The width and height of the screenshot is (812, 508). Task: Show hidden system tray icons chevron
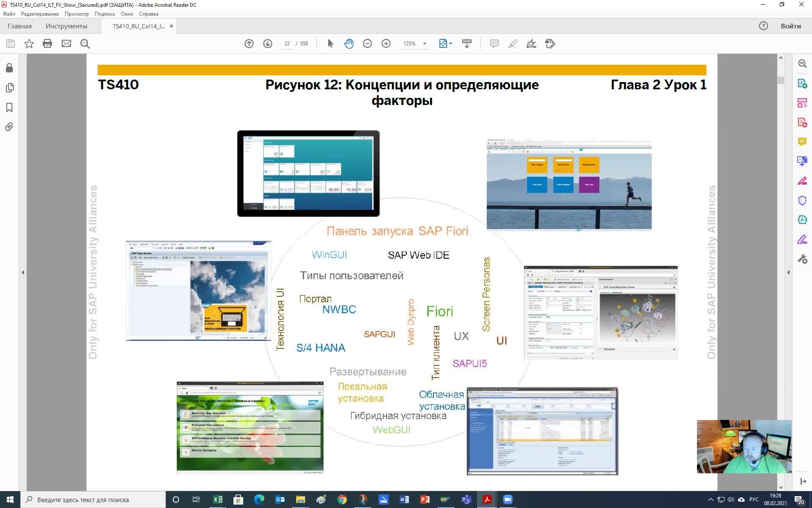[x=710, y=500]
